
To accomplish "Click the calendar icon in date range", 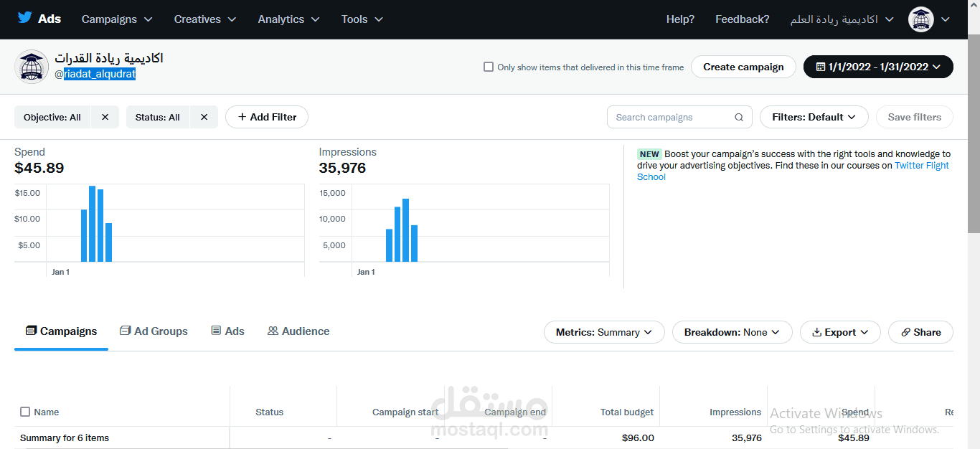I will pyautogui.click(x=821, y=67).
